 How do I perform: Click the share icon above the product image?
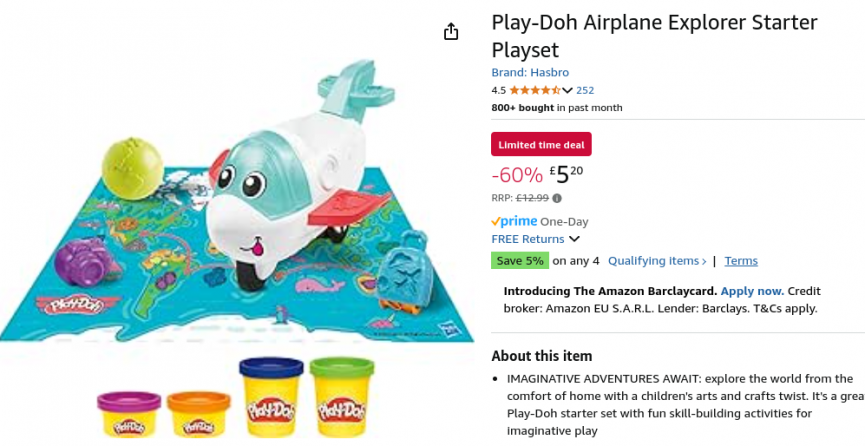(451, 32)
